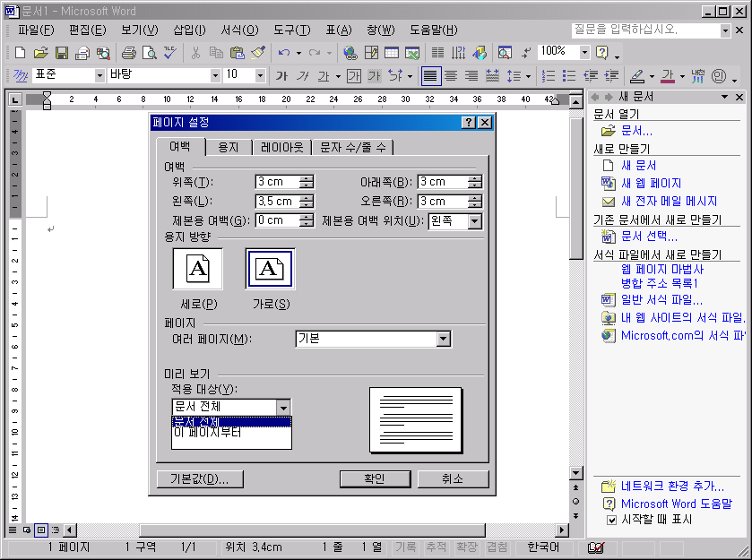Open the style 표준 dropdown
752x560 pixels.
click(99, 75)
